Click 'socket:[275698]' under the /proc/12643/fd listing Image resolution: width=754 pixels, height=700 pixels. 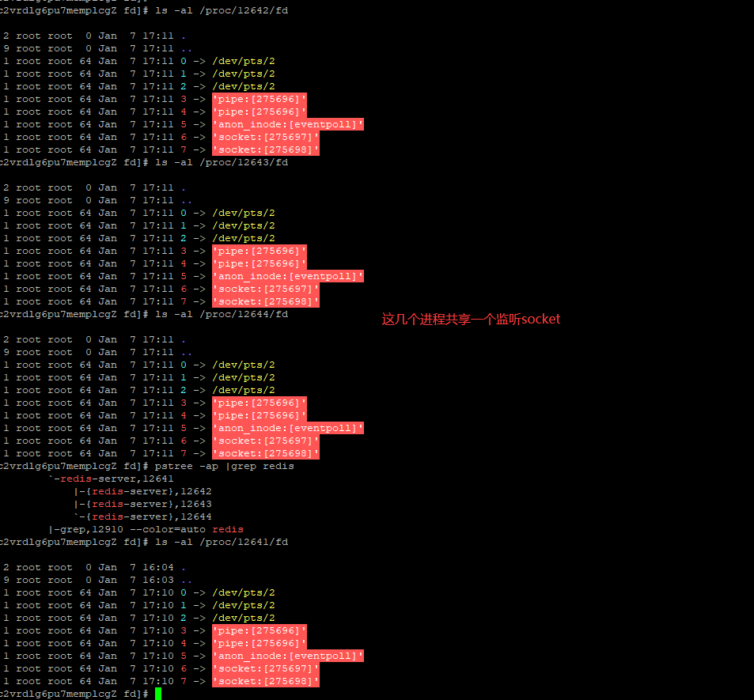pos(265,301)
